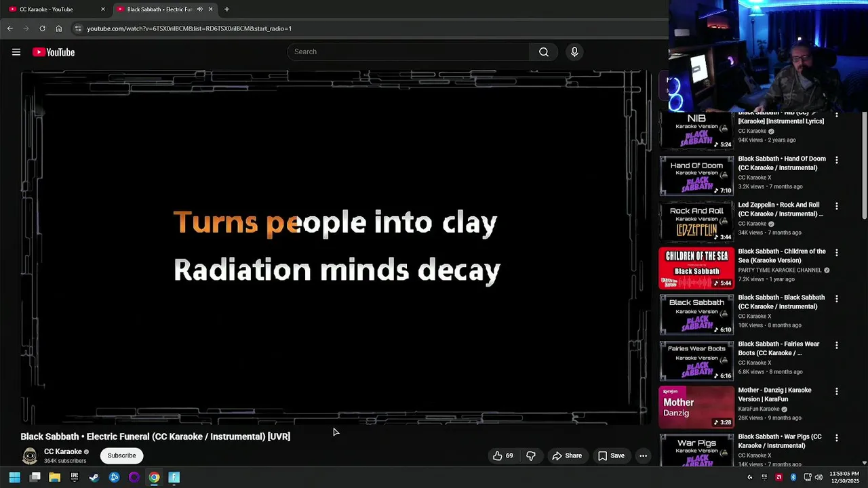Image resolution: width=868 pixels, height=488 pixels.
Task: Open File Explorer from the taskbar
Action: [55, 477]
